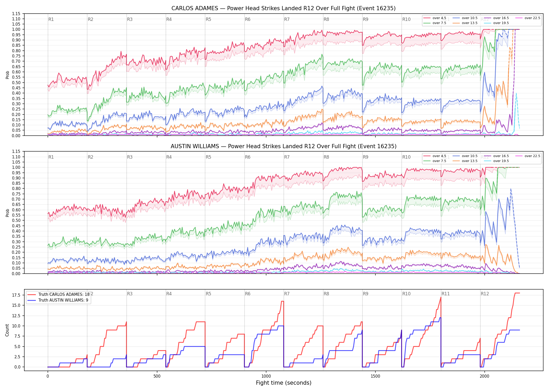Click R10 round marker in Adames chart
Image resolution: width=549 pixels, height=392 pixels.
(406, 19)
